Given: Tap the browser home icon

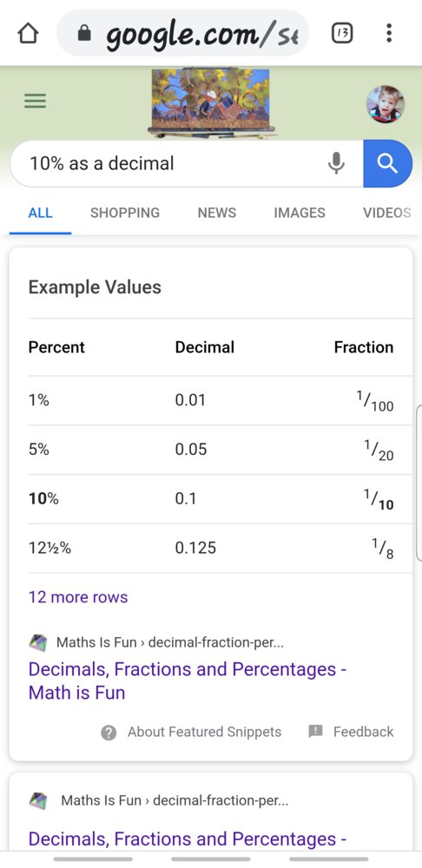Looking at the screenshot, I should [x=28, y=34].
